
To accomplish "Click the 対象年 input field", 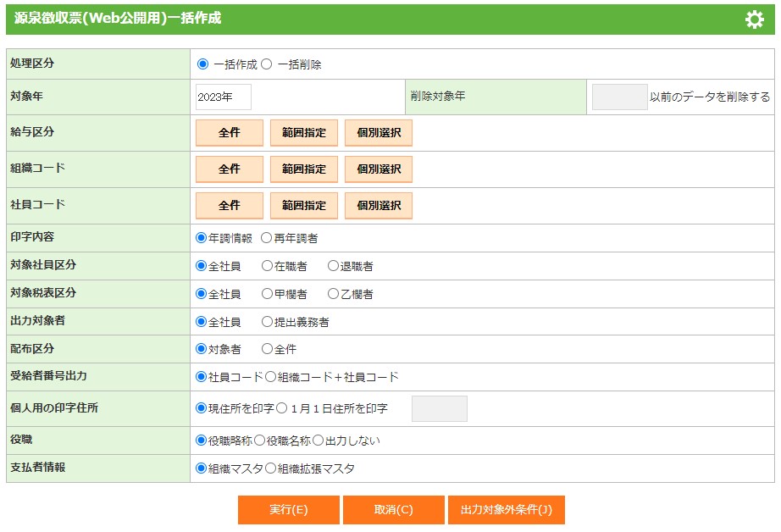I will click(224, 97).
